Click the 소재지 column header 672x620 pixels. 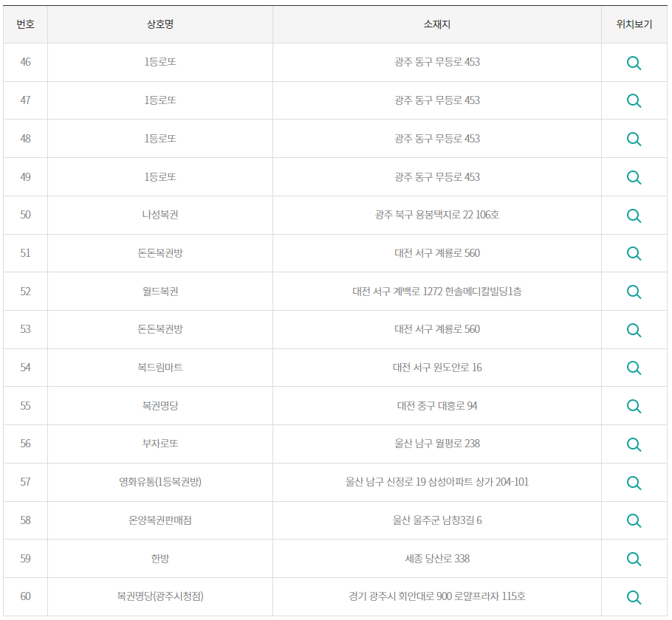tap(436, 24)
